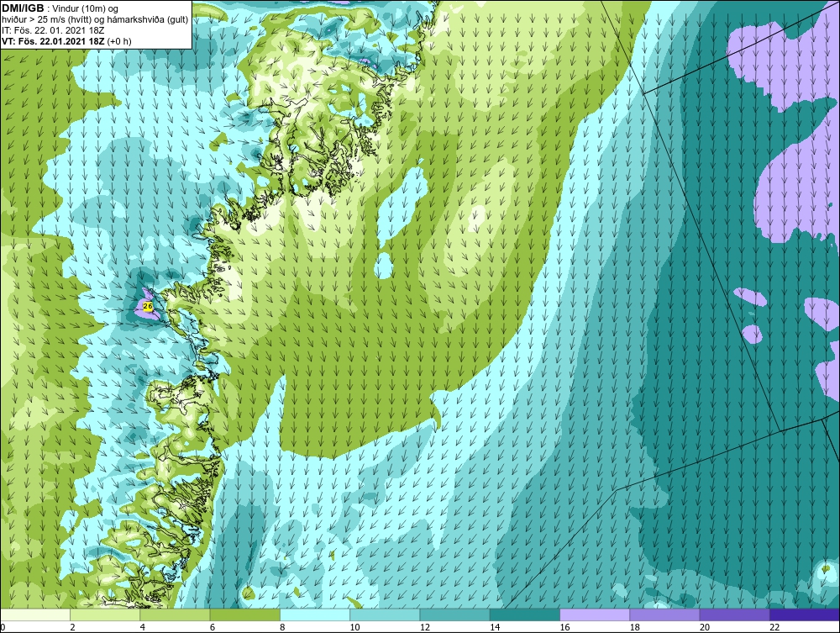Pick the 2–4 m/s light green legend swatch
The width and height of the screenshot is (840, 633).
tap(105, 615)
